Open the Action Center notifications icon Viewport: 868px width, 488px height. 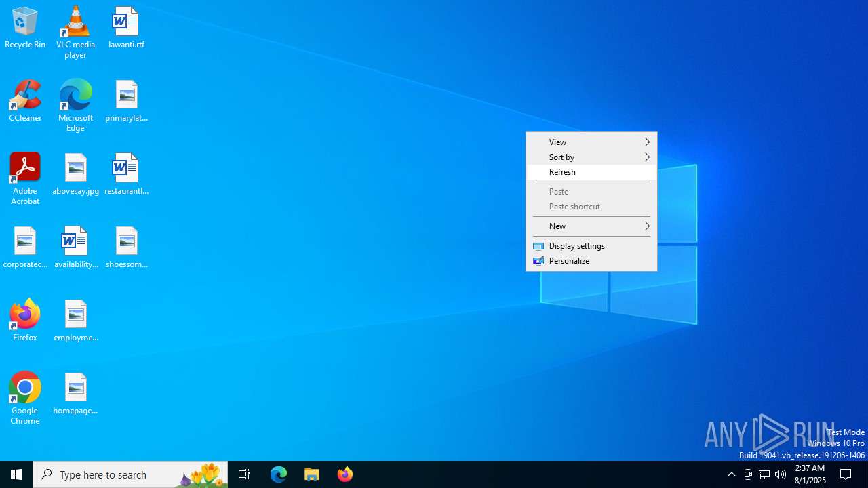click(x=846, y=474)
